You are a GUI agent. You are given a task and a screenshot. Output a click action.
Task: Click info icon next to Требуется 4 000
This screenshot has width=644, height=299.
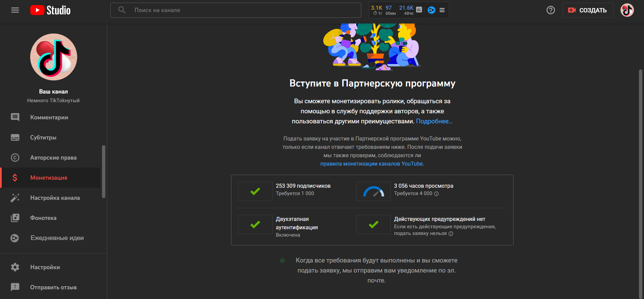pyautogui.click(x=436, y=194)
